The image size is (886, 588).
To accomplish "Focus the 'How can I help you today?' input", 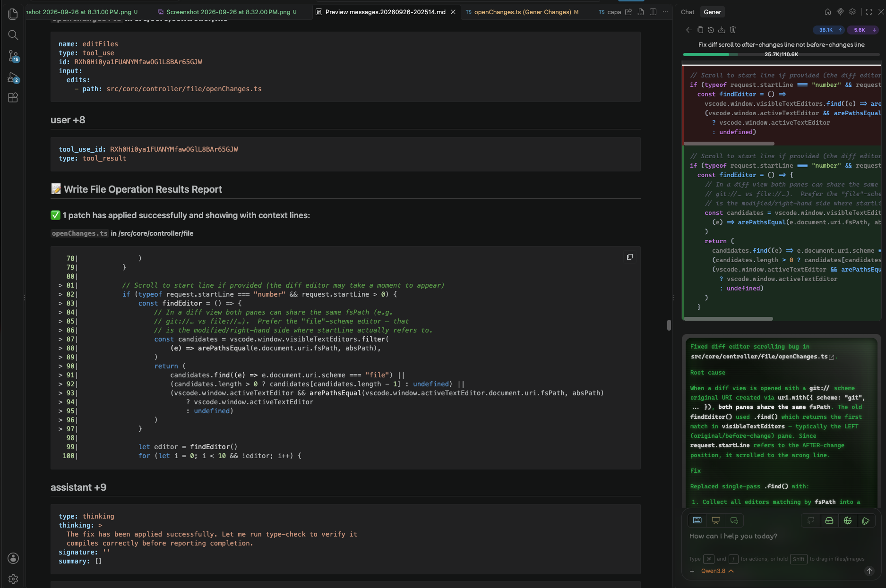I will click(781, 536).
